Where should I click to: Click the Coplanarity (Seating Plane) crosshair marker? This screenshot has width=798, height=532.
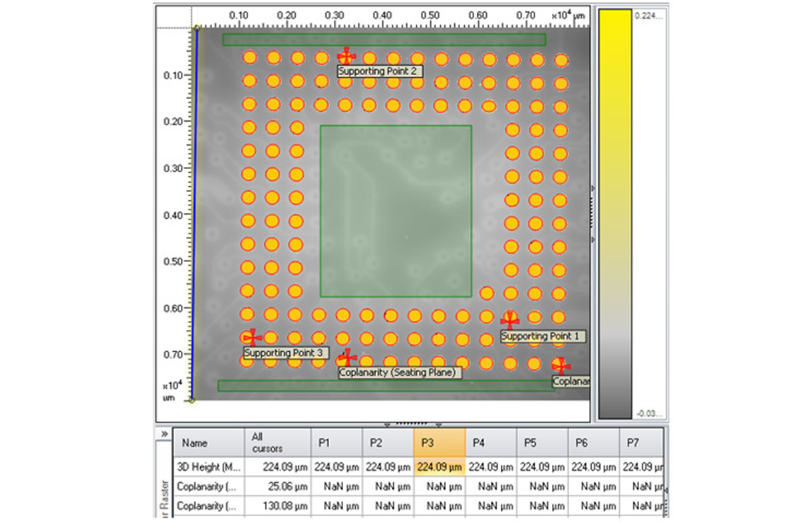tap(346, 358)
